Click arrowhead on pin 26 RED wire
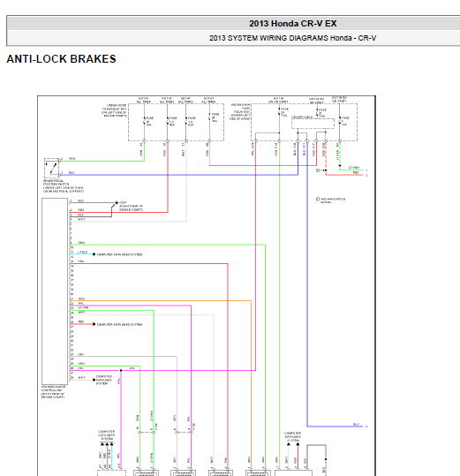 click(x=94, y=324)
